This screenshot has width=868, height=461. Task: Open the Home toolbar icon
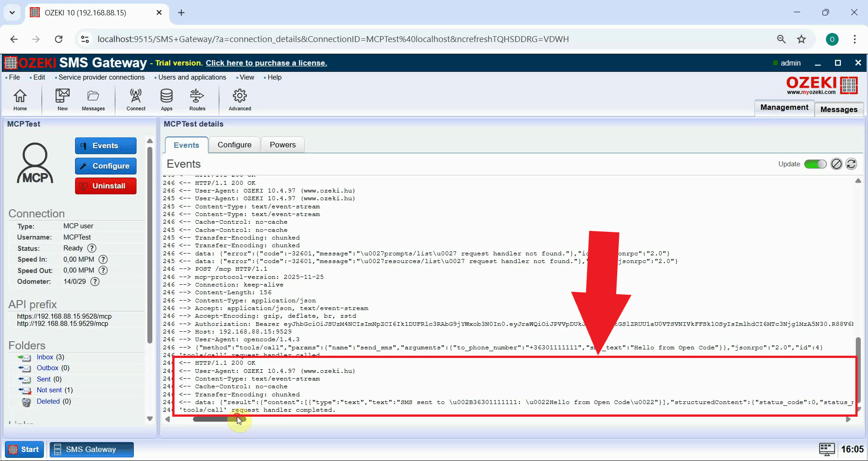pos(20,99)
